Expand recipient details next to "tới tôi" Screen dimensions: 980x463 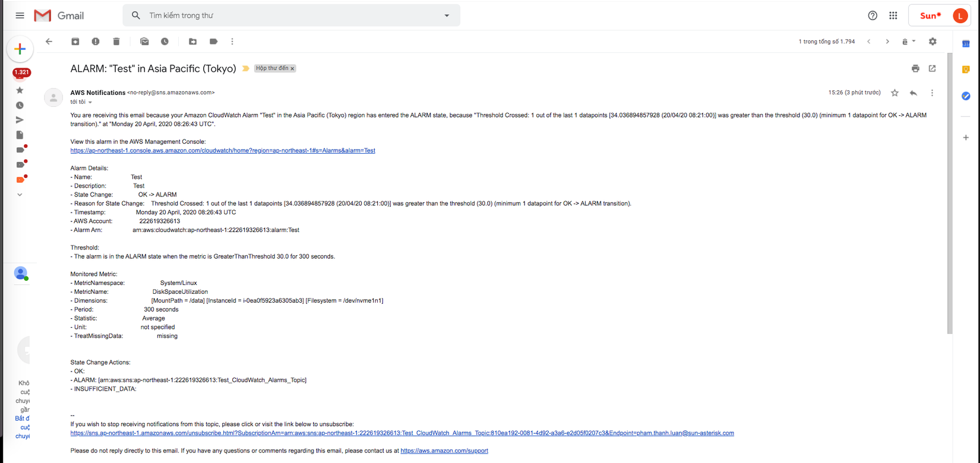coord(90,103)
